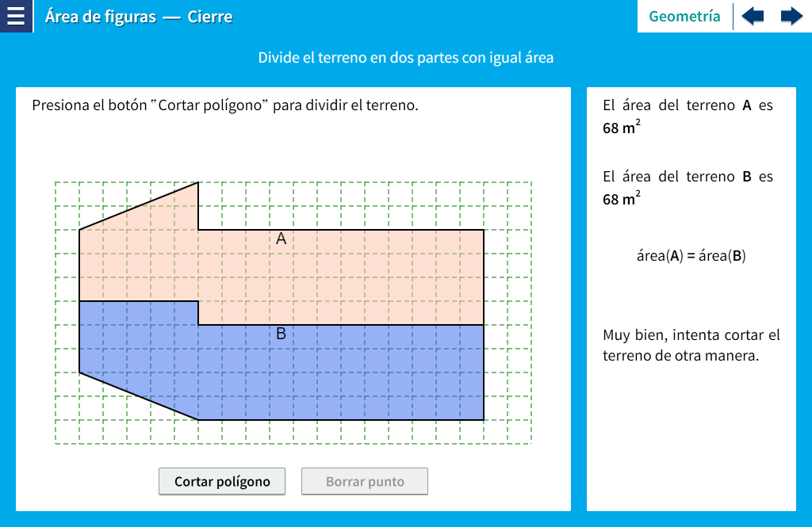Click the bottom slanted corner vertex of polygon B

pos(198,419)
